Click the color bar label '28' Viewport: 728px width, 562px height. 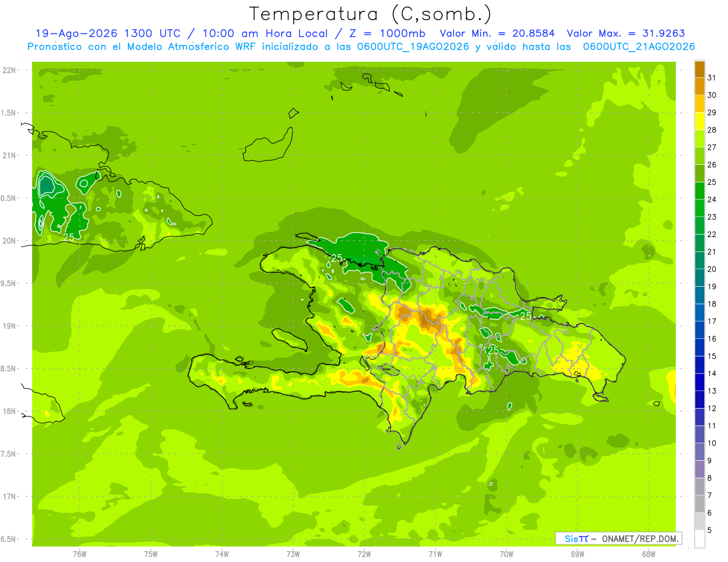712,130
